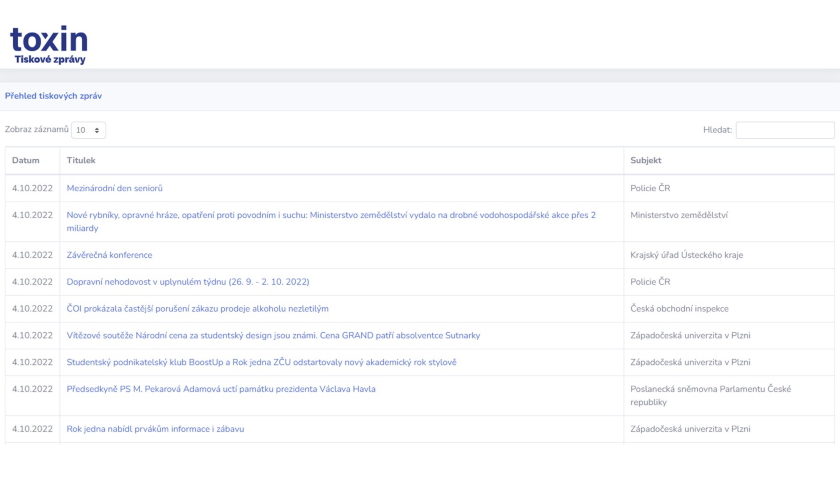Open the Nové rybníky, opravné hráze article
Image resolution: width=840 pixels, height=480 pixels.
point(331,221)
